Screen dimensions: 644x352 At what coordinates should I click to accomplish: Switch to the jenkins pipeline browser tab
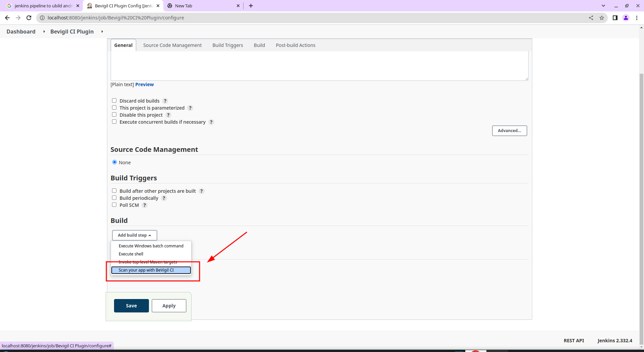[x=43, y=6]
